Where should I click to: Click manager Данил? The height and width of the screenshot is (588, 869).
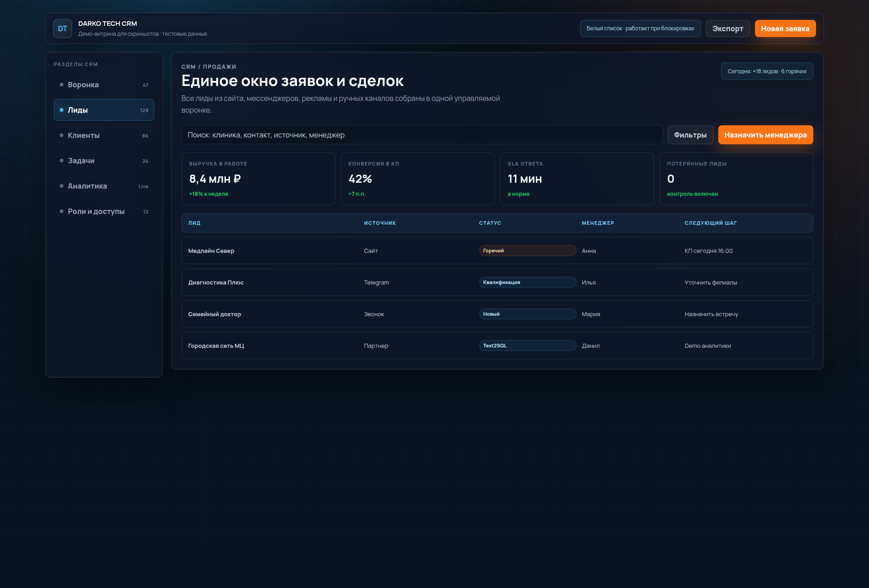[x=591, y=346]
